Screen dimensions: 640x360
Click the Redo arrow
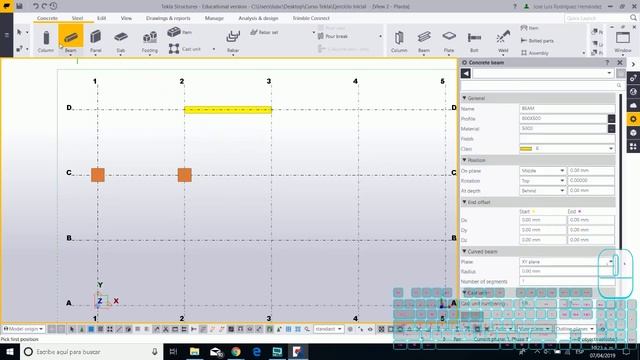(x=44, y=6)
